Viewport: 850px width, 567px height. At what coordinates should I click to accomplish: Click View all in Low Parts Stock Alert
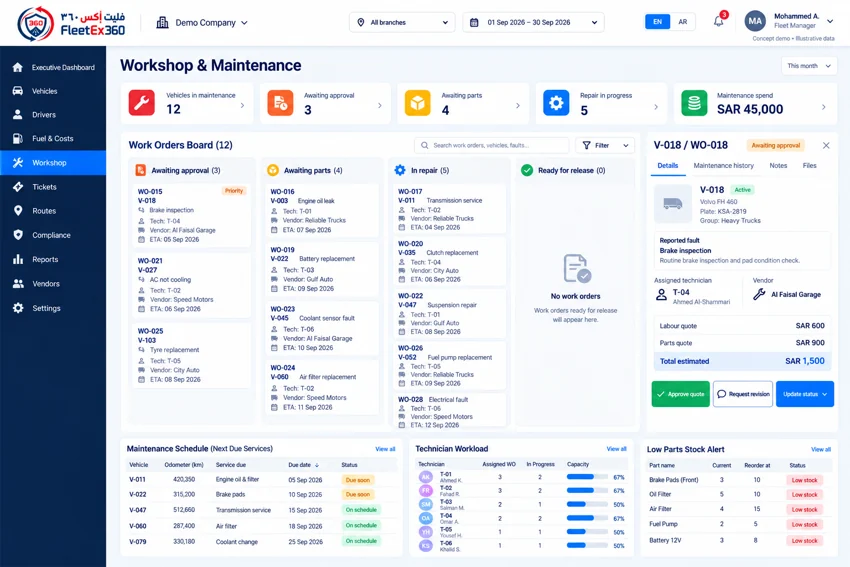click(x=821, y=449)
